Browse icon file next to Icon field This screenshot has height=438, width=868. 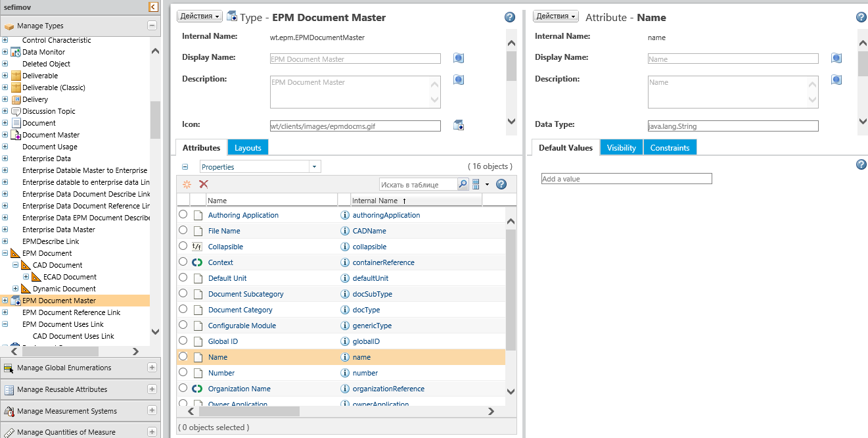459,125
